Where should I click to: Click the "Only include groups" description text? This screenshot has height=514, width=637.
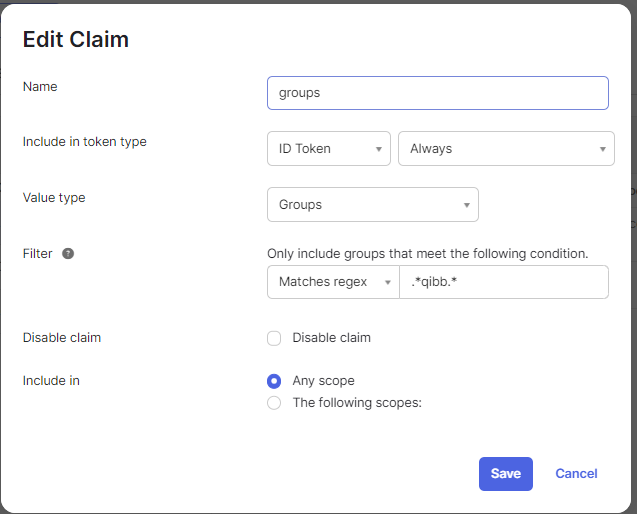[427, 254]
